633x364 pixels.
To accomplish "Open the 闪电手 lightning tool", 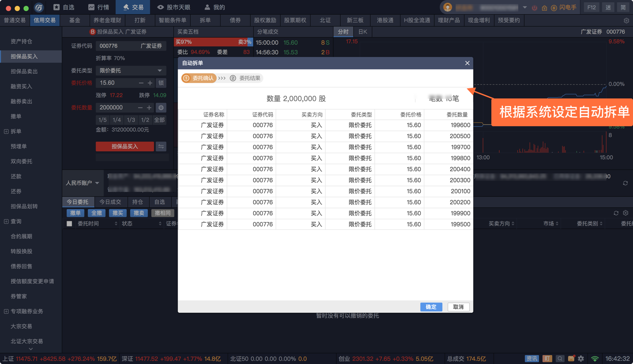I will coord(564,8).
